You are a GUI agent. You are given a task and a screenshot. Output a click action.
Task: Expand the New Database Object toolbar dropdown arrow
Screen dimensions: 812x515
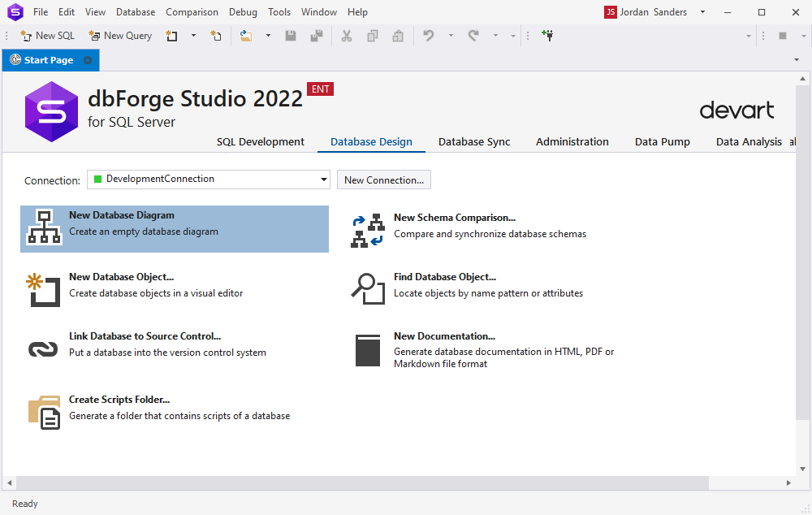pos(194,36)
